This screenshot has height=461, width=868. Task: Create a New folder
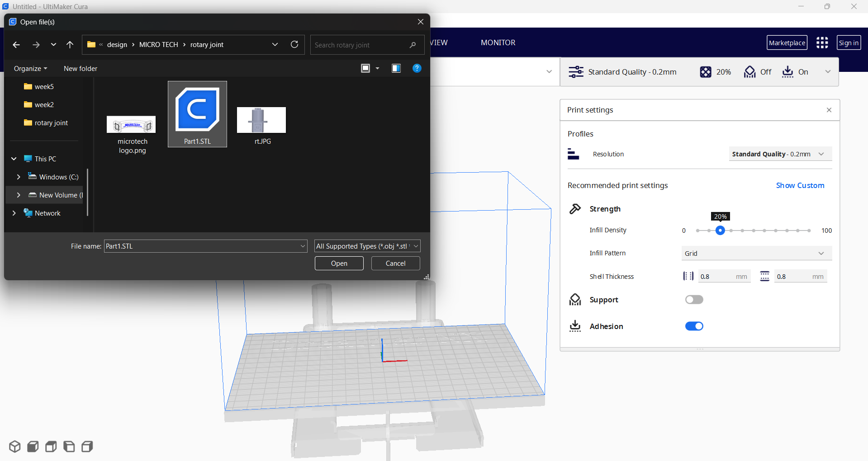pos(81,68)
